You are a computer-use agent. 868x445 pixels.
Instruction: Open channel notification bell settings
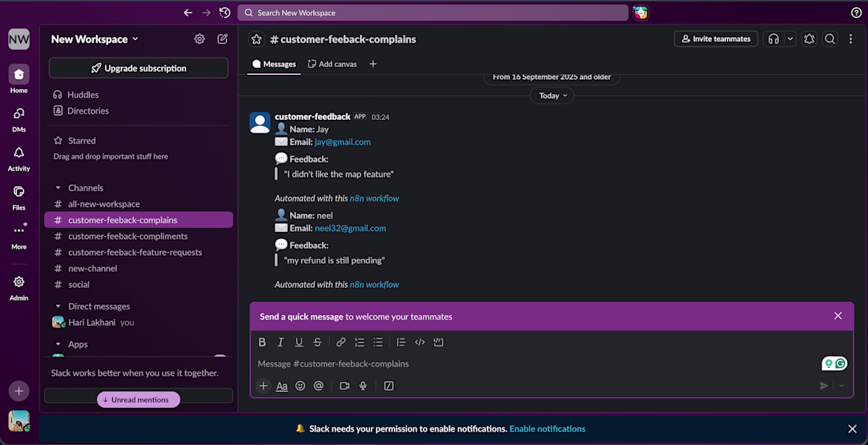[810, 39]
